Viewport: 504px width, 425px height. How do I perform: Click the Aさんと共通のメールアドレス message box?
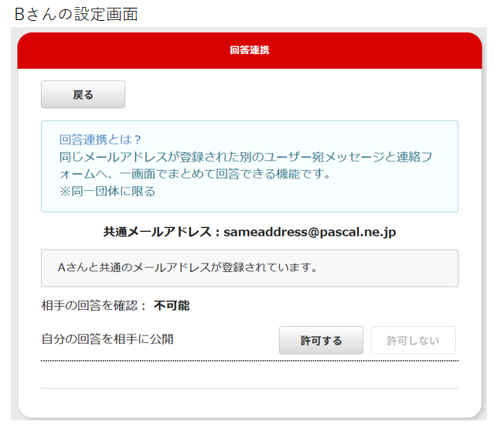pos(250,268)
